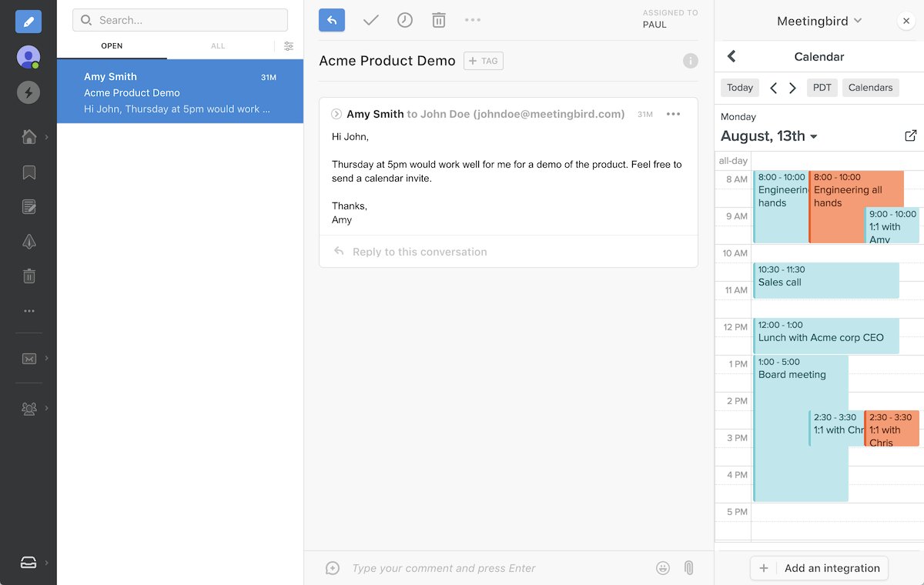
Task: Go to the previous day arrow
Action: coord(774,88)
